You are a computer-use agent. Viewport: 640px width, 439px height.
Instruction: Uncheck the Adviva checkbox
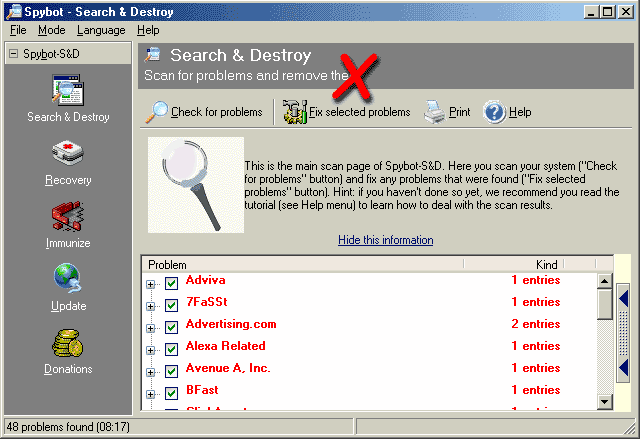click(171, 281)
